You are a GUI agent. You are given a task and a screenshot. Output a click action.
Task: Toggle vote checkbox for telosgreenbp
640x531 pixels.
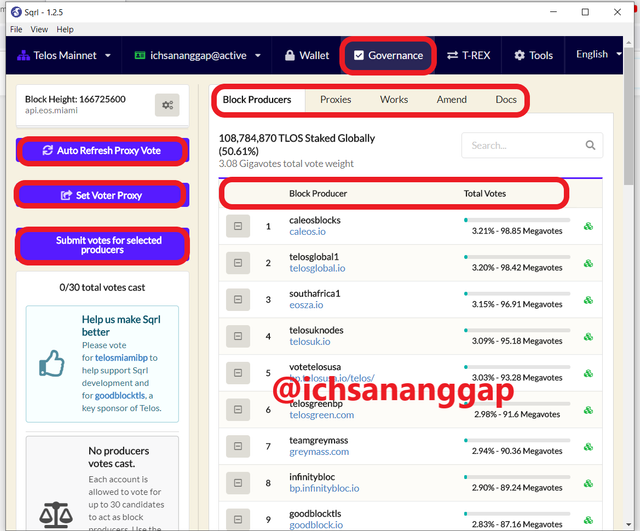pyautogui.click(x=238, y=409)
